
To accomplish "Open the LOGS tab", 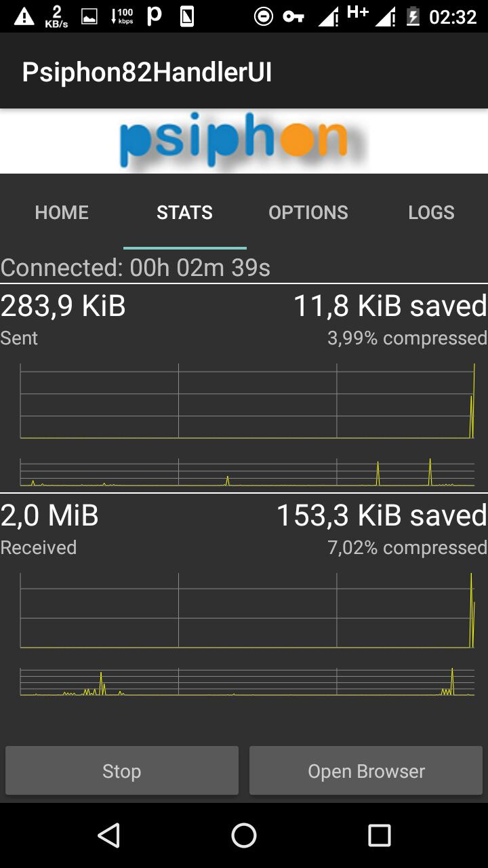I will pyautogui.click(x=431, y=212).
